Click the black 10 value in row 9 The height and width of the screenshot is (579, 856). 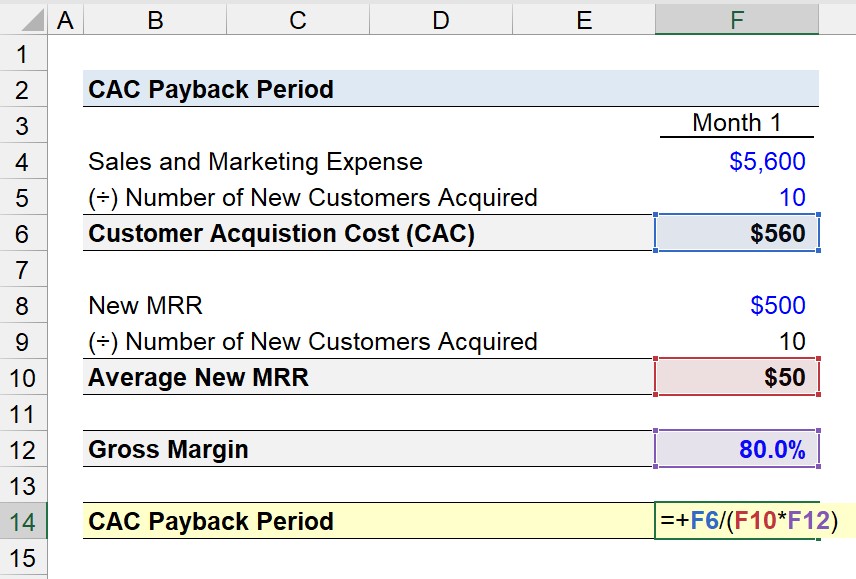click(792, 342)
